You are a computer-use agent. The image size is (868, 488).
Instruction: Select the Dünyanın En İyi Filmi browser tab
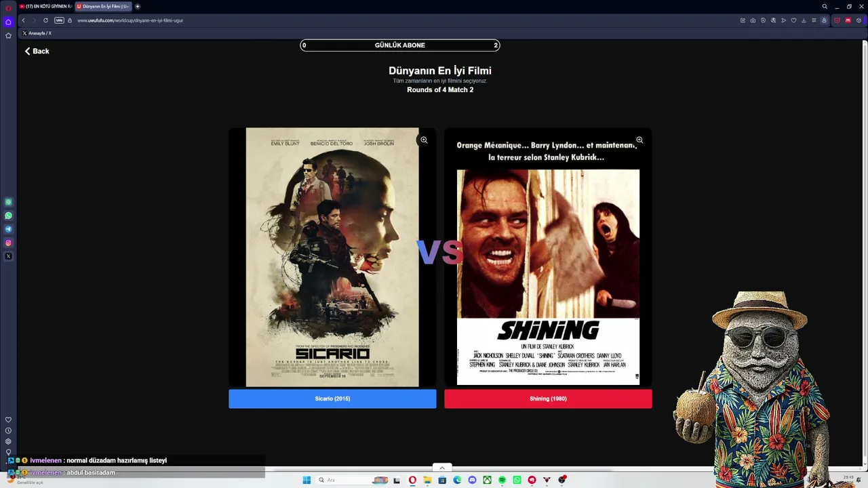tap(102, 6)
